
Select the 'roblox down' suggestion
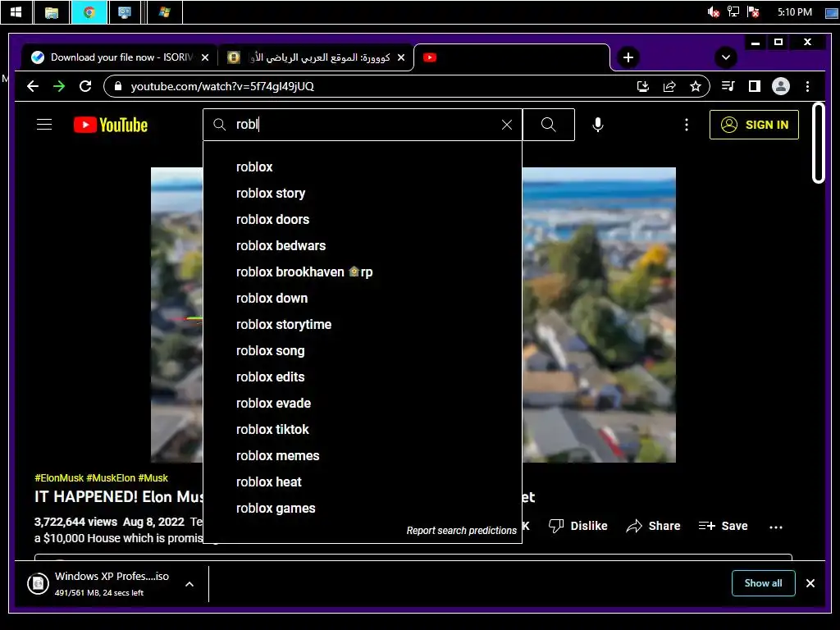363,299
